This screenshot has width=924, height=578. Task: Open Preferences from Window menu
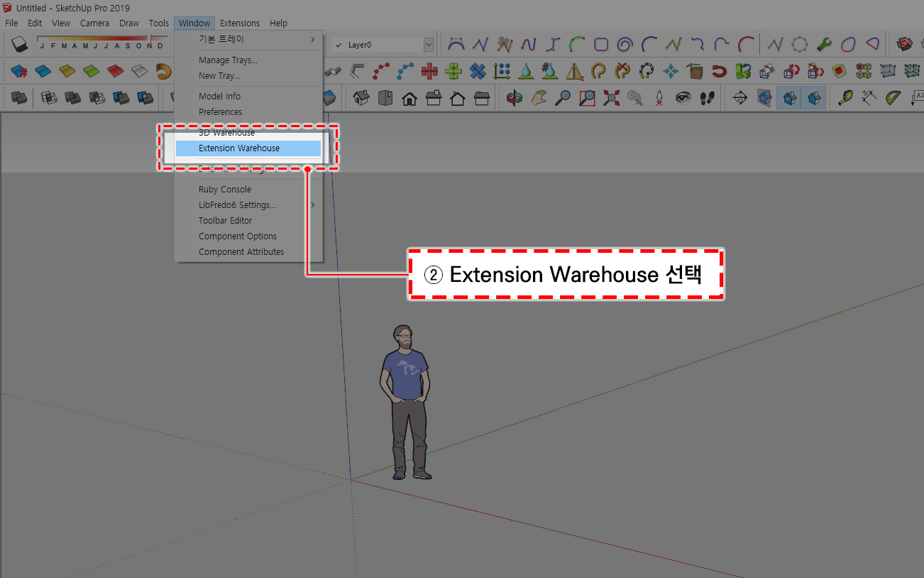coord(249,112)
